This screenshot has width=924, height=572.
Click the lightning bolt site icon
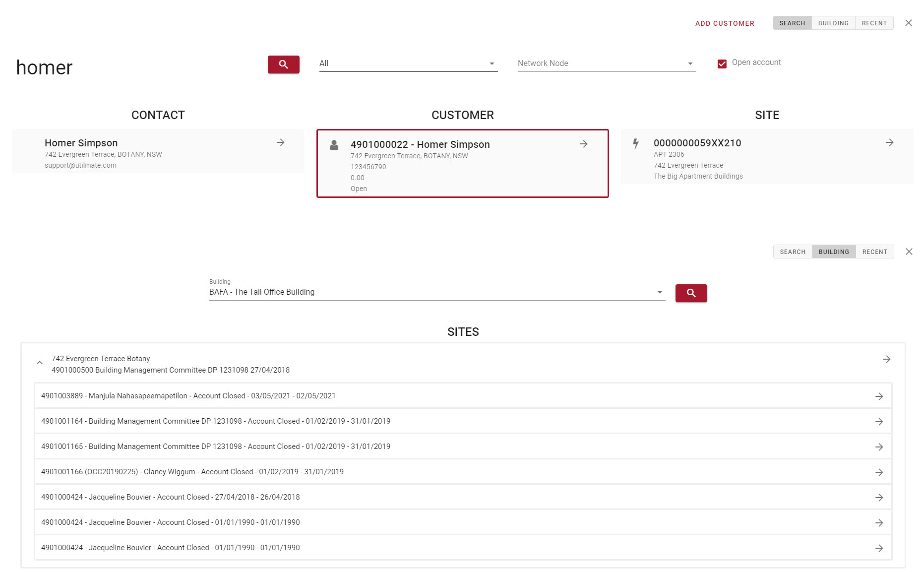636,144
